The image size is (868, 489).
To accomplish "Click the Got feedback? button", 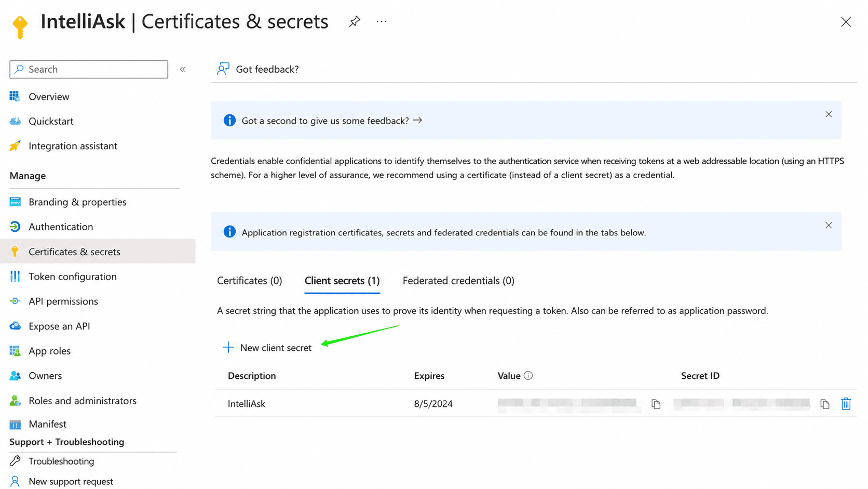I will tap(258, 69).
